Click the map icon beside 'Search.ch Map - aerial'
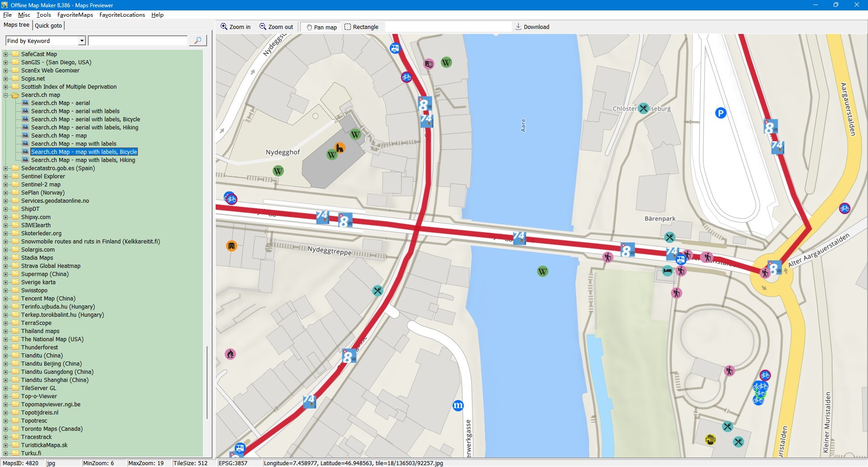 pyautogui.click(x=25, y=103)
